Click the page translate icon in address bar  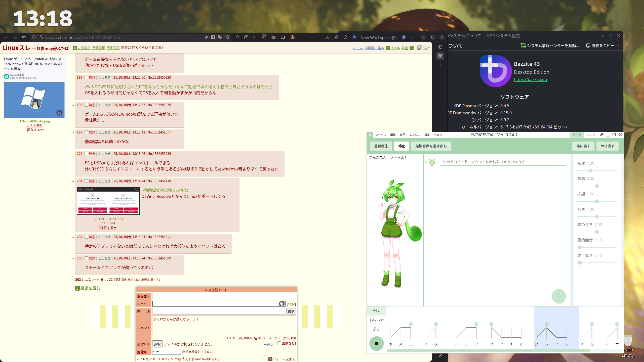tap(220, 37)
